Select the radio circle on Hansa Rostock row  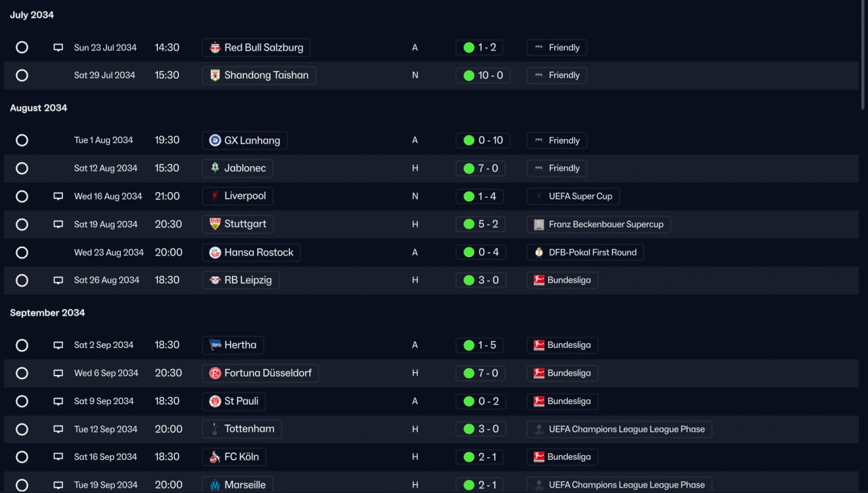(22, 252)
